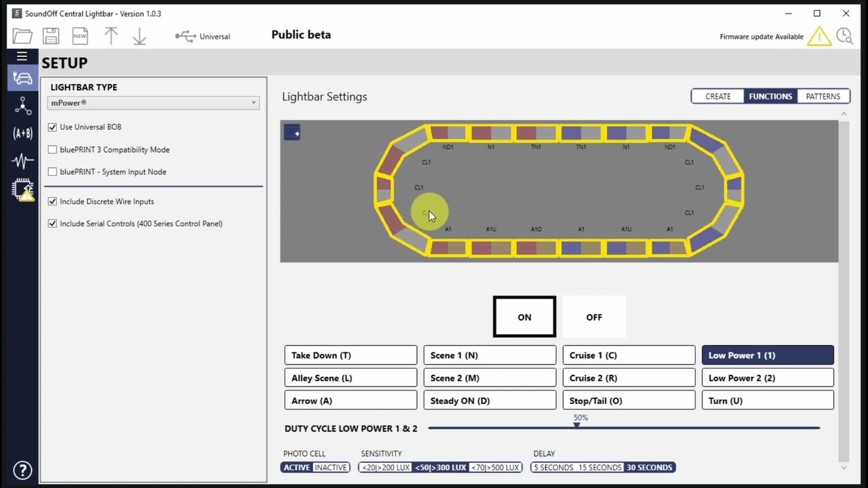The width and height of the screenshot is (868, 488).
Task: Open the chip warning sidebar icon
Action: (x=22, y=190)
